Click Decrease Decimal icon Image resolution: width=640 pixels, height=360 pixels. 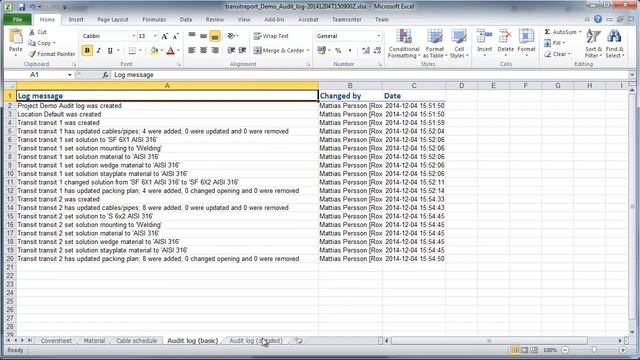click(x=377, y=51)
